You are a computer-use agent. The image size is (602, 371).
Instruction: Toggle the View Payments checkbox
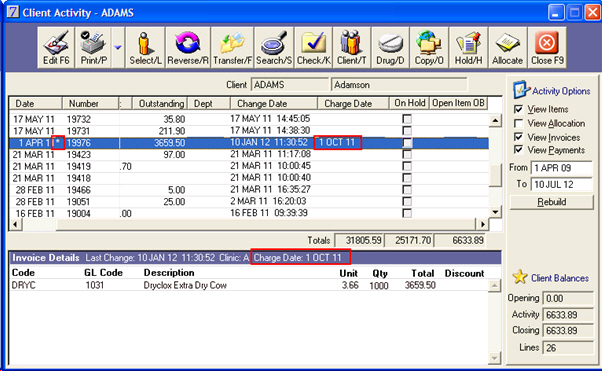(518, 150)
